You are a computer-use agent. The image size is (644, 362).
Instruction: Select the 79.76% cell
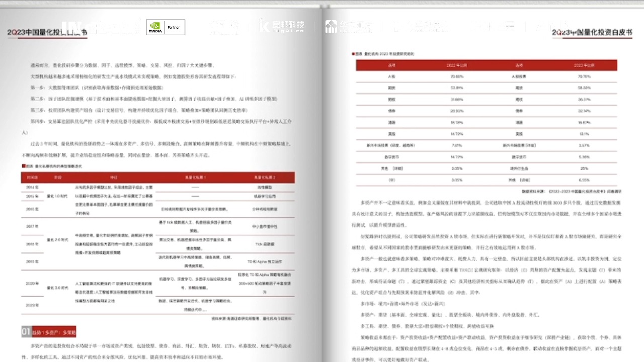(x=584, y=76)
